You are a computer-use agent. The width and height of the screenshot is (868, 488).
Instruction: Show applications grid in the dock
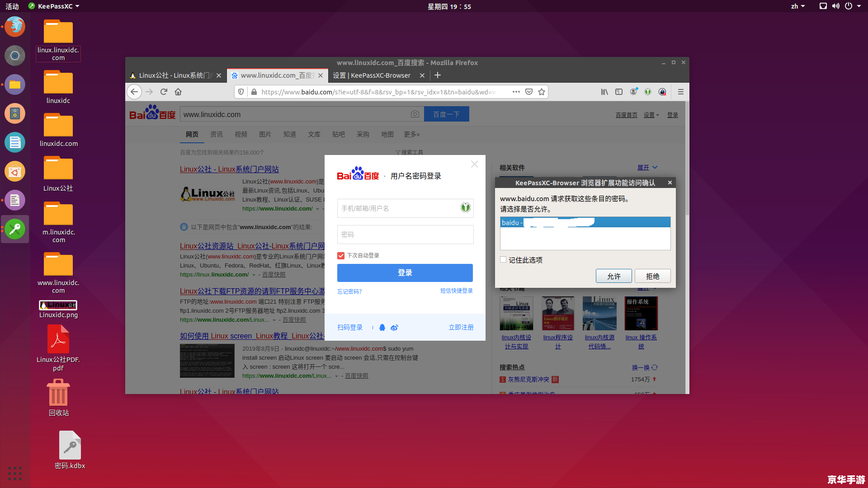coord(15,473)
